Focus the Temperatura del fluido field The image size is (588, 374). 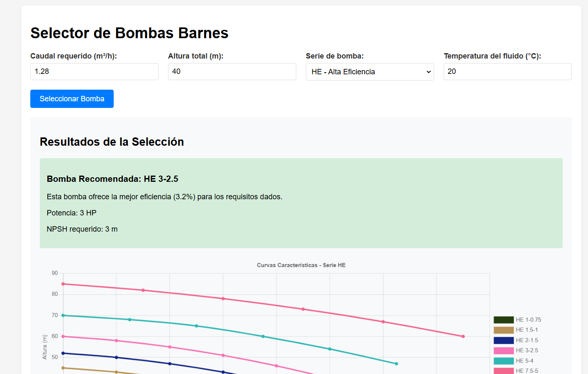[507, 71]
